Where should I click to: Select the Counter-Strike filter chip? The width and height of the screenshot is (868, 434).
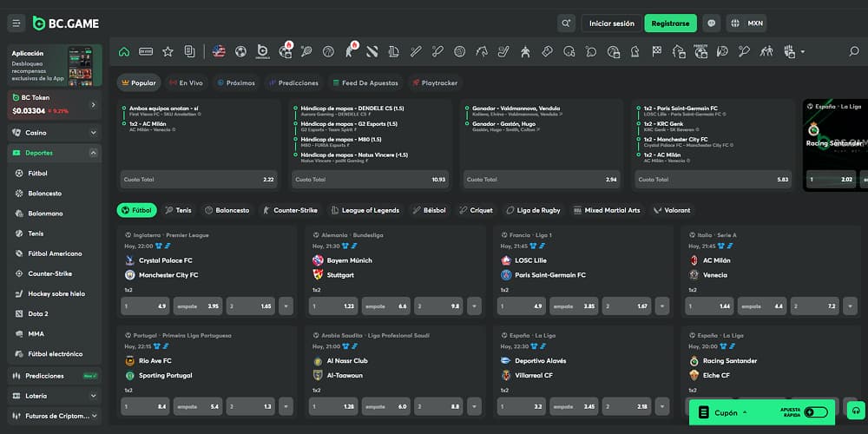(290, 210)
